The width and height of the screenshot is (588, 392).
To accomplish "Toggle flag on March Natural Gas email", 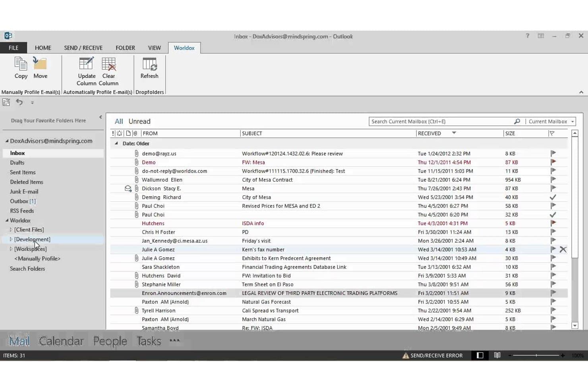I will [x=553, y=319].
